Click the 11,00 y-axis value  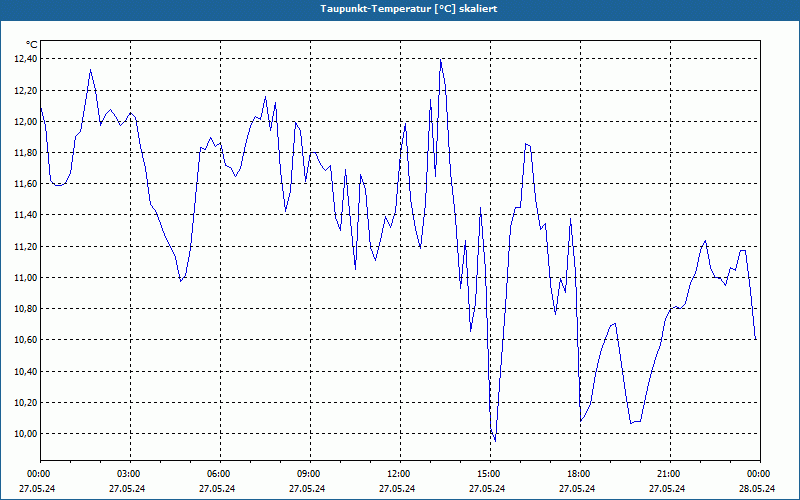pyautogui.click(x=26, y=278)
